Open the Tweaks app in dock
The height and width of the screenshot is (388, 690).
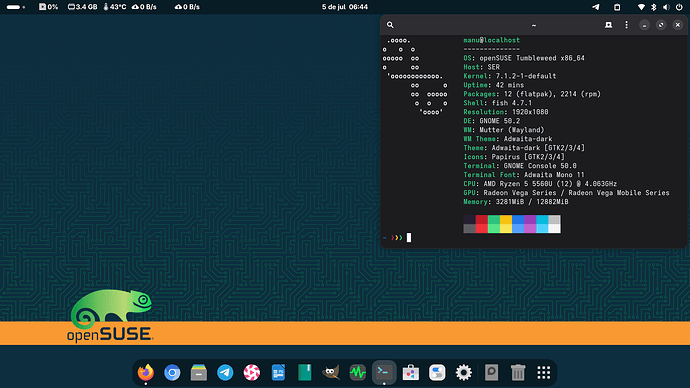point(437,373)
